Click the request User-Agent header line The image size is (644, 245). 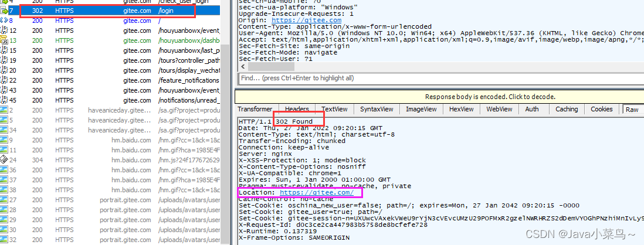(441, 33)
